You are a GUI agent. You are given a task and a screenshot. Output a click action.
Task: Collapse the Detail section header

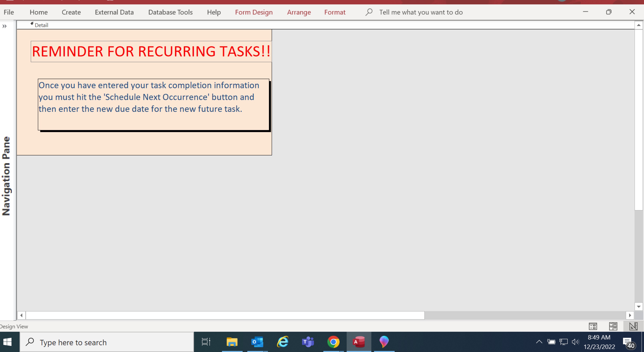click(x=32, y=24)
